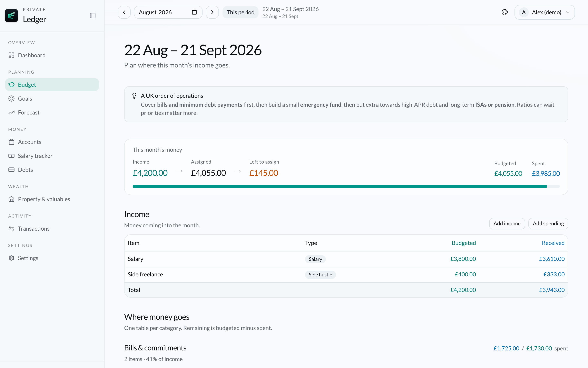Screen dimensions: 588x368
Task: Open the Dashboard page
Action: coord(52,55)
